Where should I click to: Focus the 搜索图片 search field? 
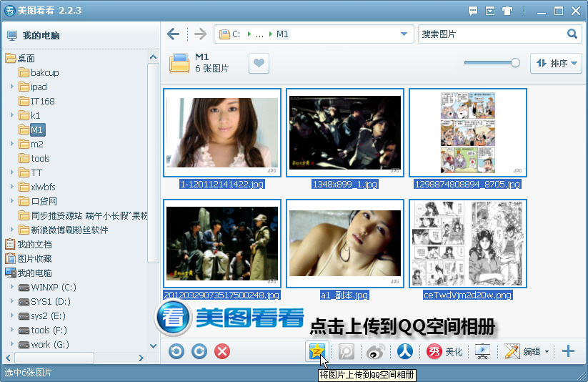click(492, 34)
